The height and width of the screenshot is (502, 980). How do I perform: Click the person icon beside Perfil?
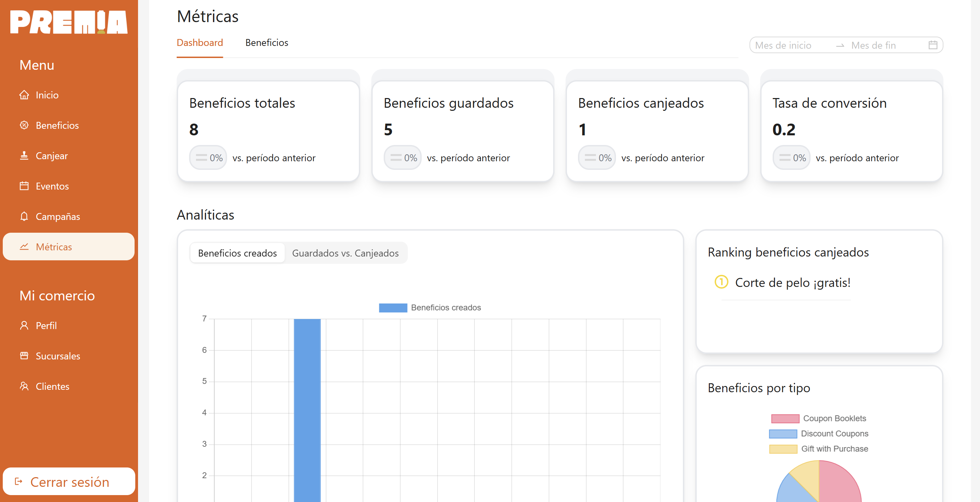[x=24, y=326]
